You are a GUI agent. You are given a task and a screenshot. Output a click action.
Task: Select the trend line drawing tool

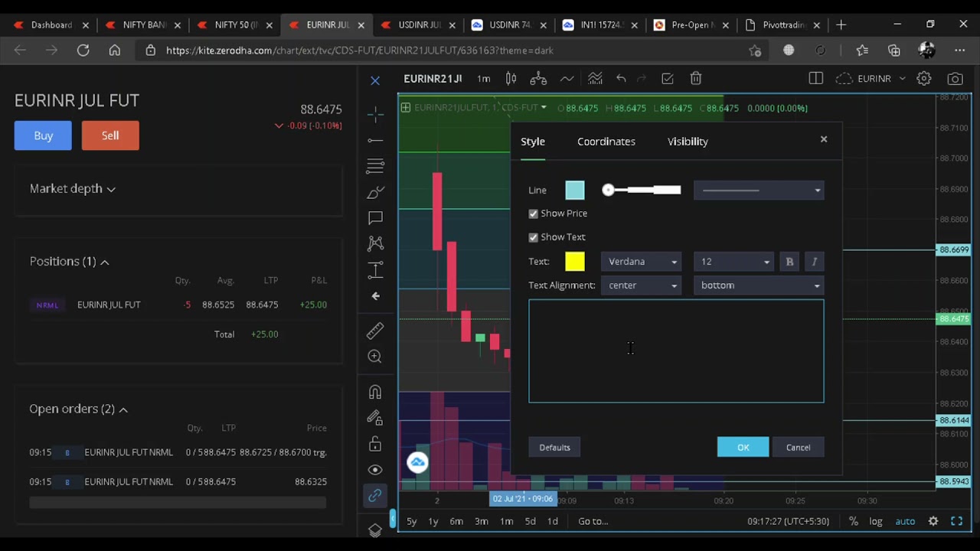click(x=375, y=140)
